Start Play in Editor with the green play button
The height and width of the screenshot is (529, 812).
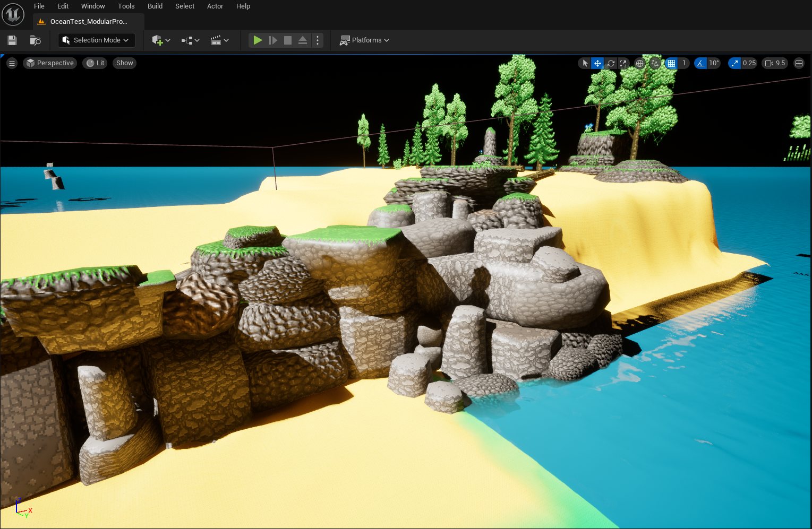[258, 40]
